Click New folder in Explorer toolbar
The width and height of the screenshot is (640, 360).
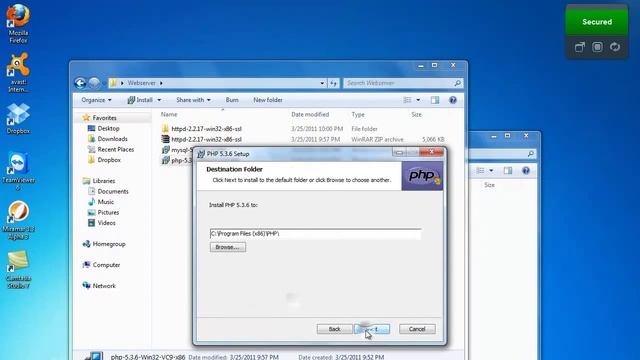pyautogui.click(x=268, y=100)
